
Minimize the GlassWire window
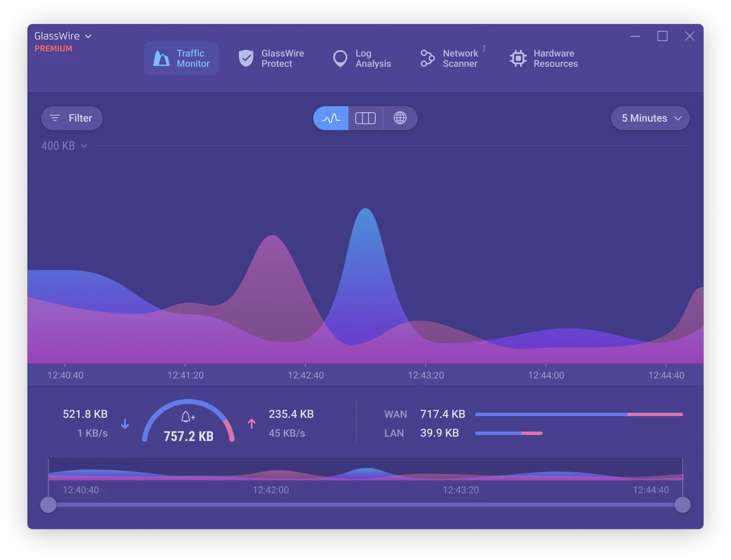point(635,37)
